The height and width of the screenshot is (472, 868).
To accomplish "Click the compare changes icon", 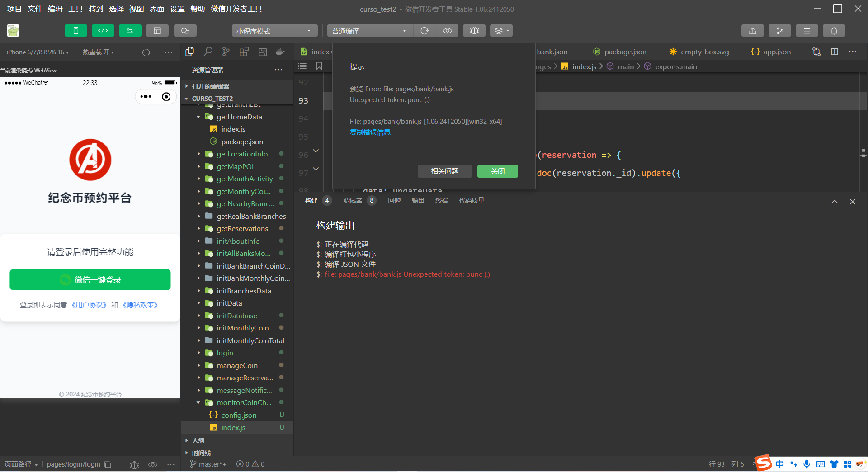I will [816, 52].
